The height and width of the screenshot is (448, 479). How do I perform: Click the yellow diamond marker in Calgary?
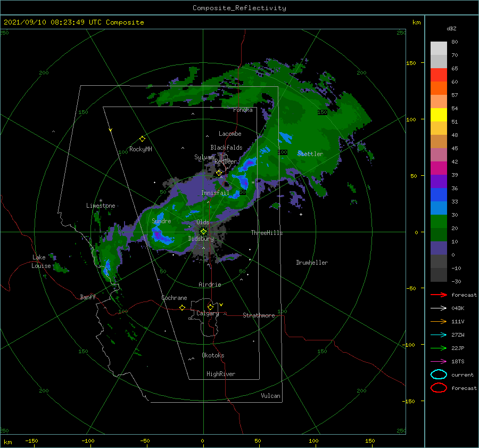[x=210, y=307]
